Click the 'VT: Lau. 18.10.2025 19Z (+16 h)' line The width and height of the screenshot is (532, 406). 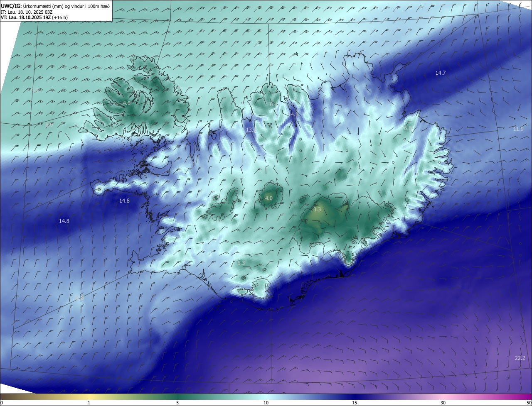pos(34,17)
